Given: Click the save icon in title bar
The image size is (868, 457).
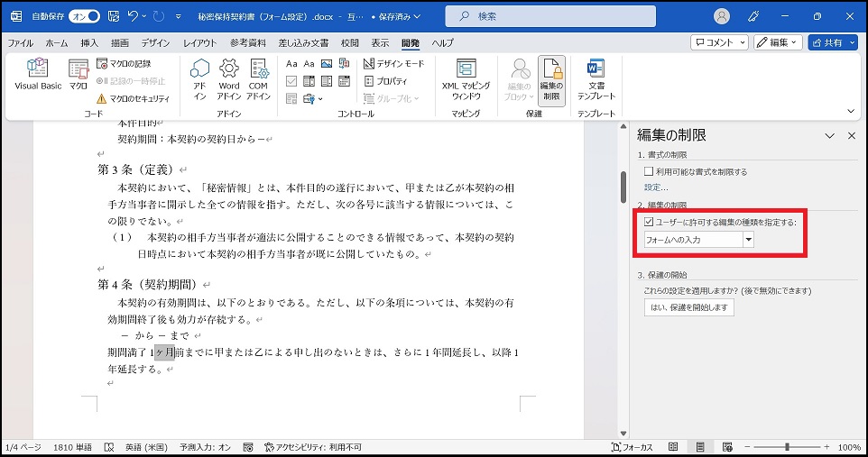Looking at the screenshot, I should (114, 16).
